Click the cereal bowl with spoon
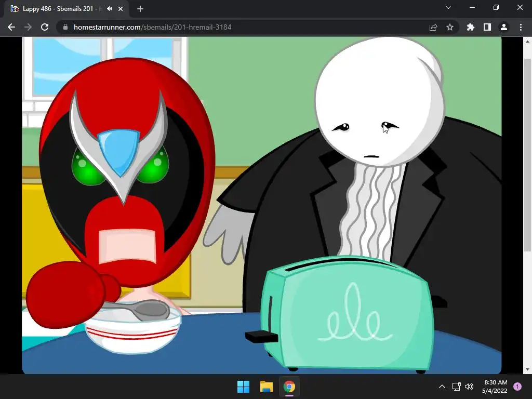This screenshot has width=532, height=399. pos(133,327)
